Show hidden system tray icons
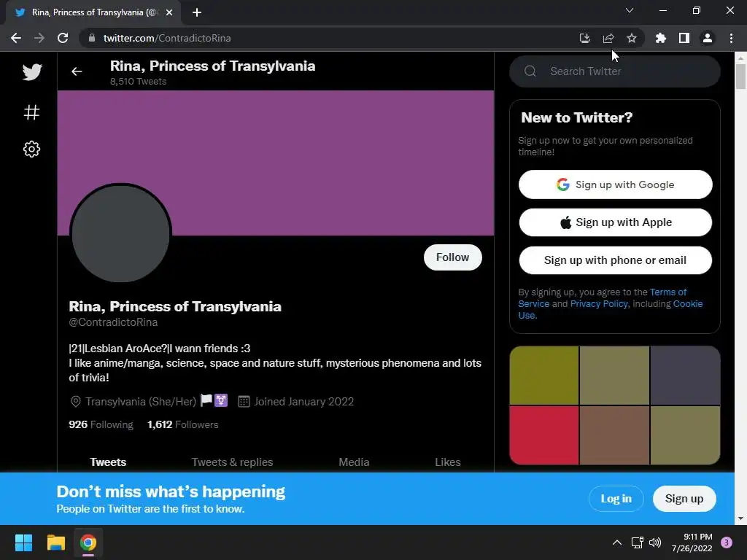The image size is (747, 560). [617, 542]
